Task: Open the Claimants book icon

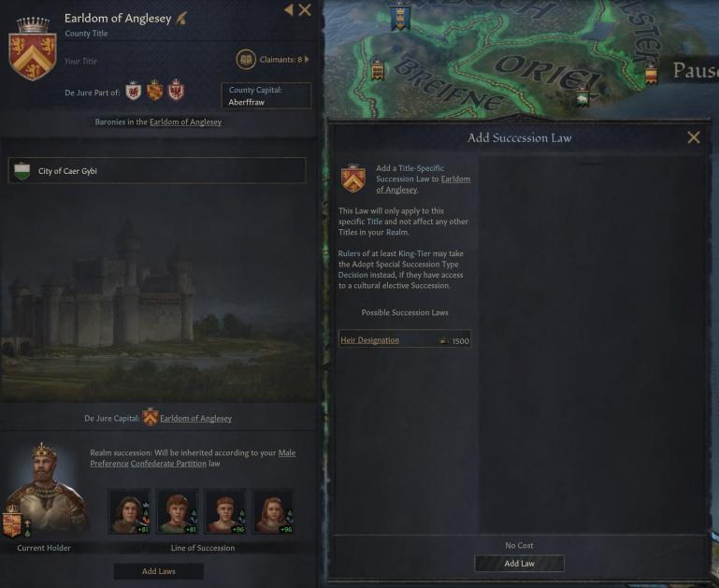Action: [246, 60]
